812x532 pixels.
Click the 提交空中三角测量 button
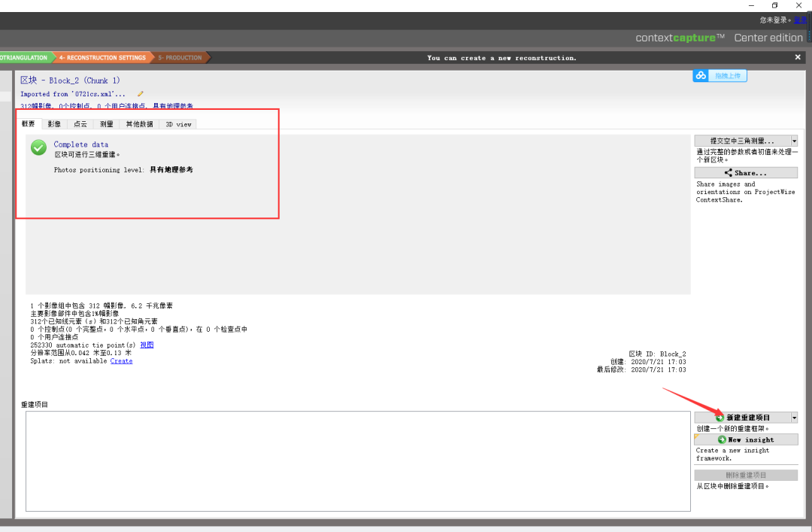[x=742, y=141]
